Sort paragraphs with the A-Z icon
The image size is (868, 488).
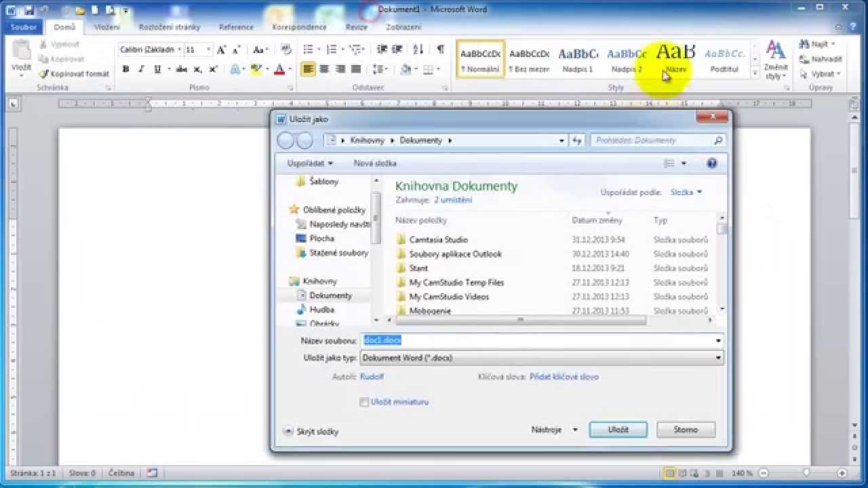pyautogui.click(x=418, y=49)
